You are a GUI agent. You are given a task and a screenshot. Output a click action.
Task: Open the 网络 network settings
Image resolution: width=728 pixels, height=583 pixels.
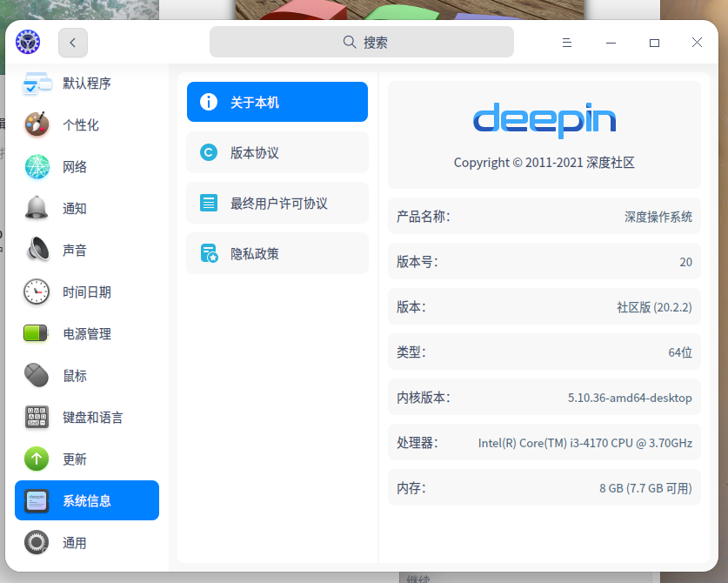(87, 167)
